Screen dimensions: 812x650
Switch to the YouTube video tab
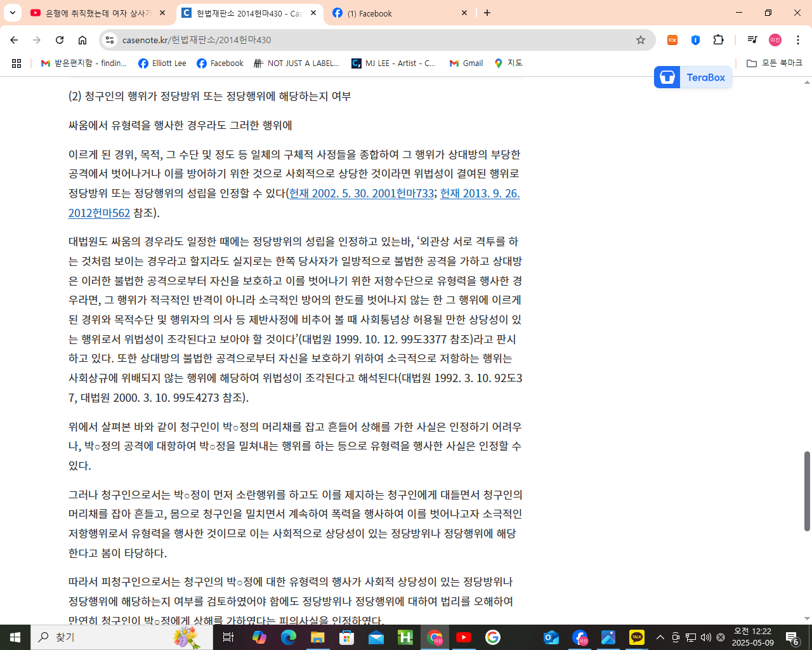click(x=98, y=13)
